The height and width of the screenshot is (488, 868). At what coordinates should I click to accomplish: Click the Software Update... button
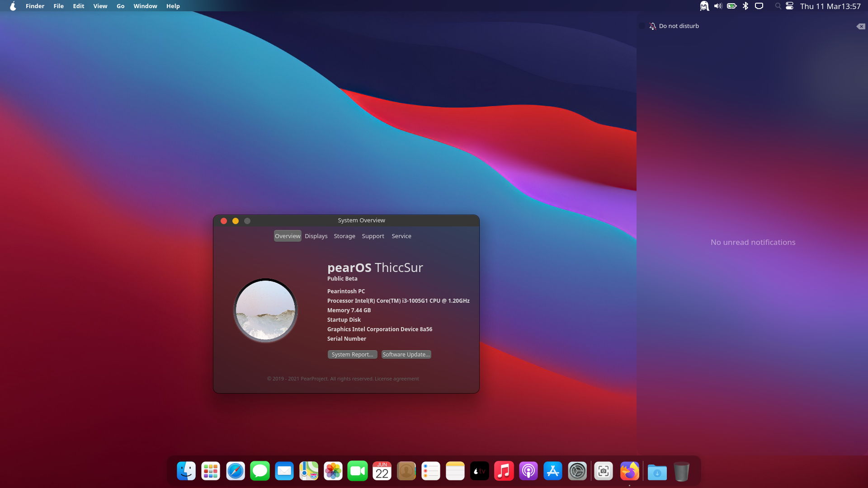(x=406, y=354)
